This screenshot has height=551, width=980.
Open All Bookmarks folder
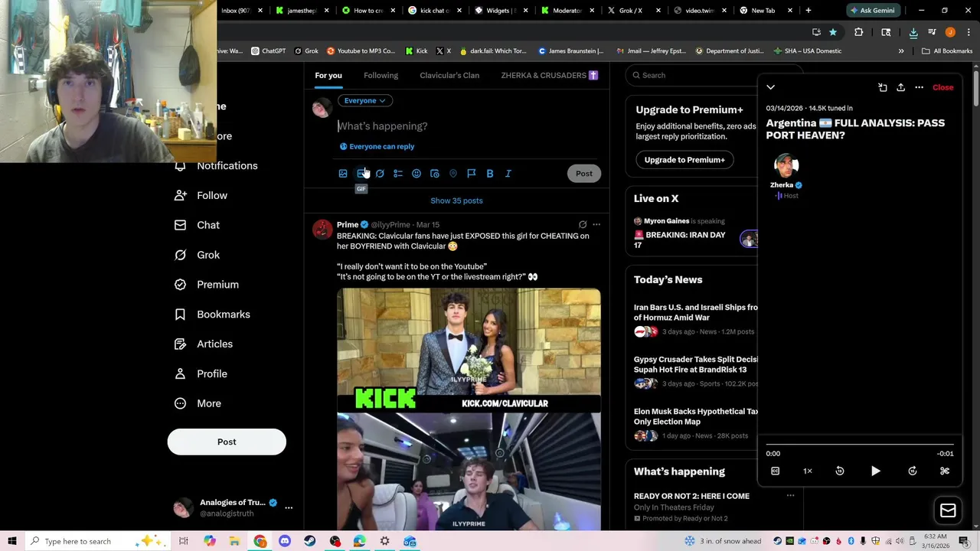[x=947, y=51]
